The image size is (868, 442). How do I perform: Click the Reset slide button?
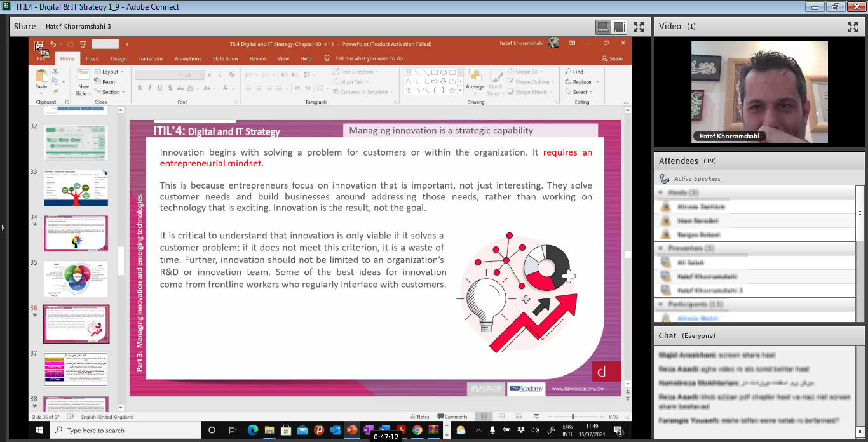[x=105, y=82]
